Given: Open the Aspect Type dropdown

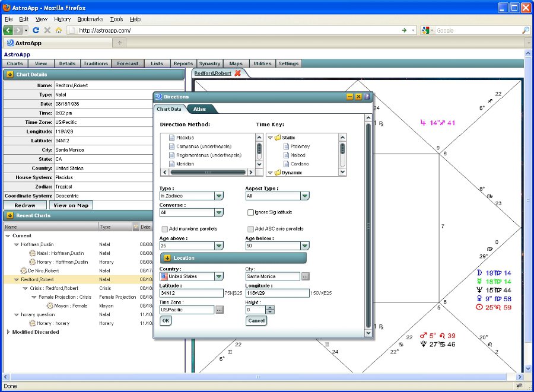Looking at the screenshot, I should tap(304, 196).
